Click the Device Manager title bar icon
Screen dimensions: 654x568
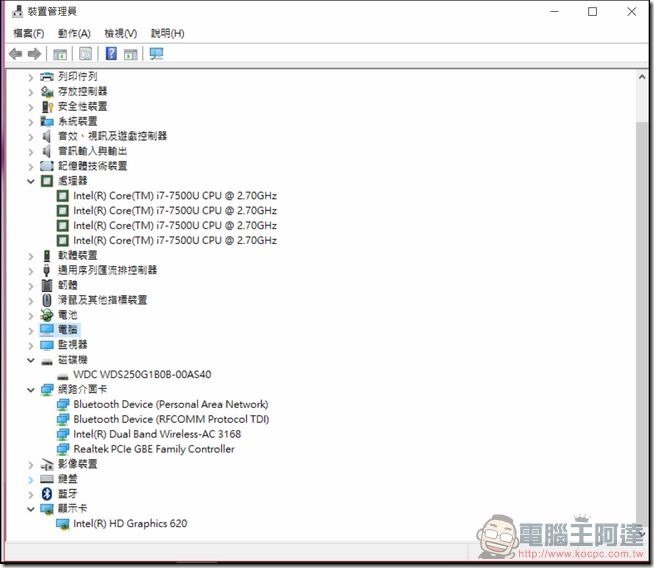[x=17, y=11]
